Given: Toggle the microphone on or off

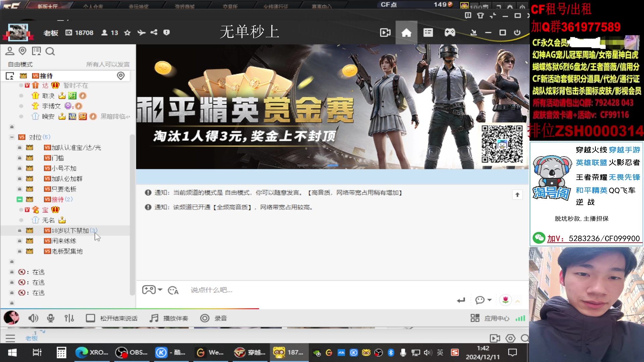Looking at the screenshot, I should click(x=51, y=318).
